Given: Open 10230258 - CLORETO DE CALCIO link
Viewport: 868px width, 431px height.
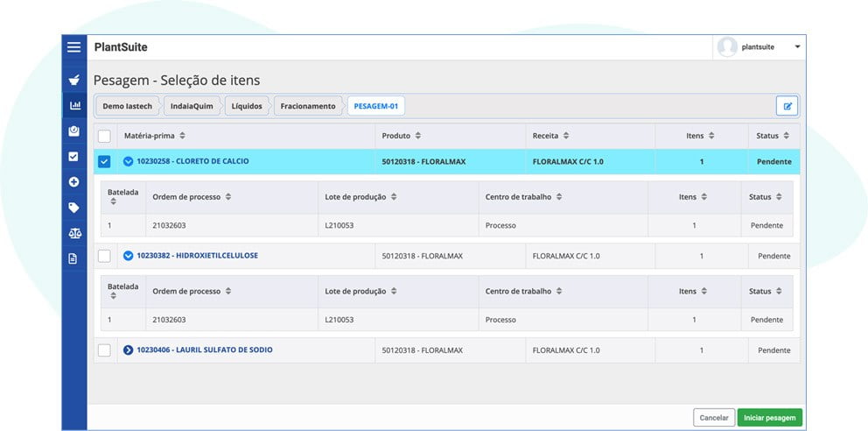Looking at the screenshot, I should pyautogui.click(x=192, y=161).
